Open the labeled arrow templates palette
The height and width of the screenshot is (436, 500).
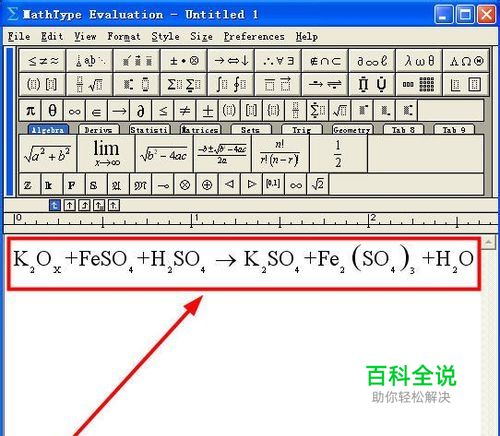pyautogui.click(x=325, y=84)
